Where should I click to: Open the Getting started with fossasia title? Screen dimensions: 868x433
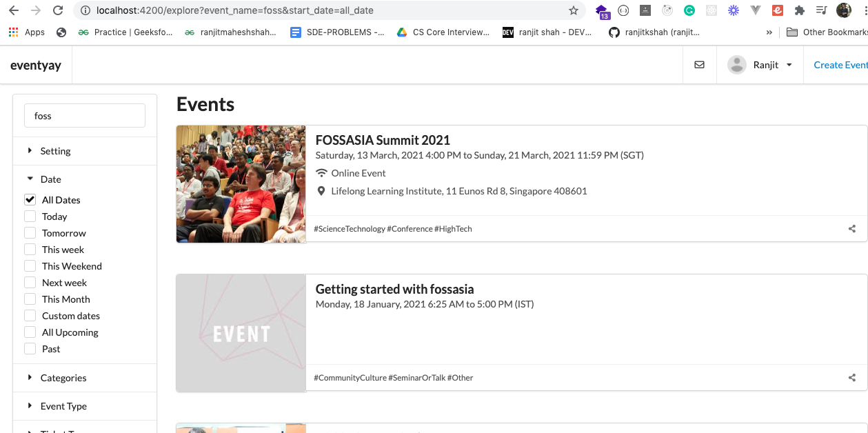click(394, 289)
